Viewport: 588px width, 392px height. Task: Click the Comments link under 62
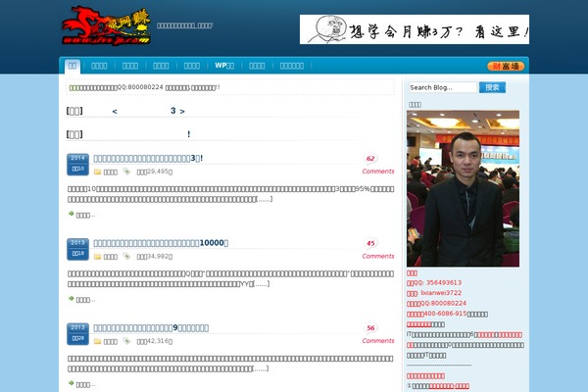pos(378,171)
